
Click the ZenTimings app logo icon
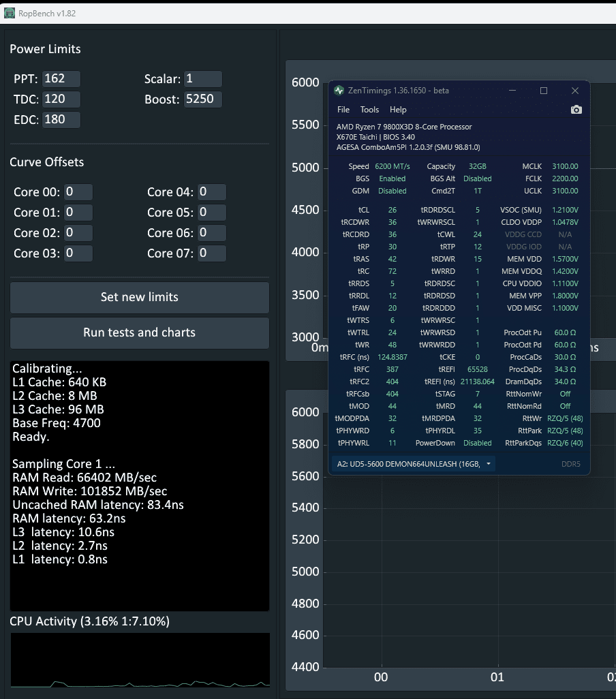click(x=339, y=91)
